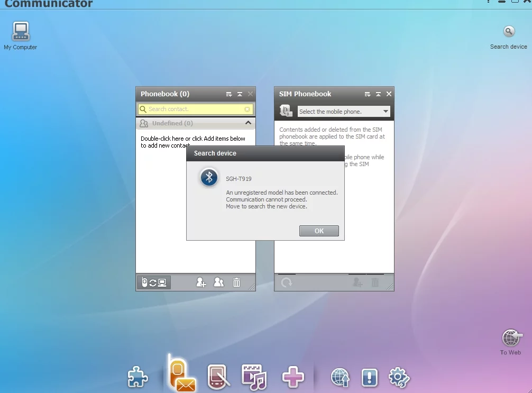
Task: Launch the To Web shortcut
Action: coord(511,339)
